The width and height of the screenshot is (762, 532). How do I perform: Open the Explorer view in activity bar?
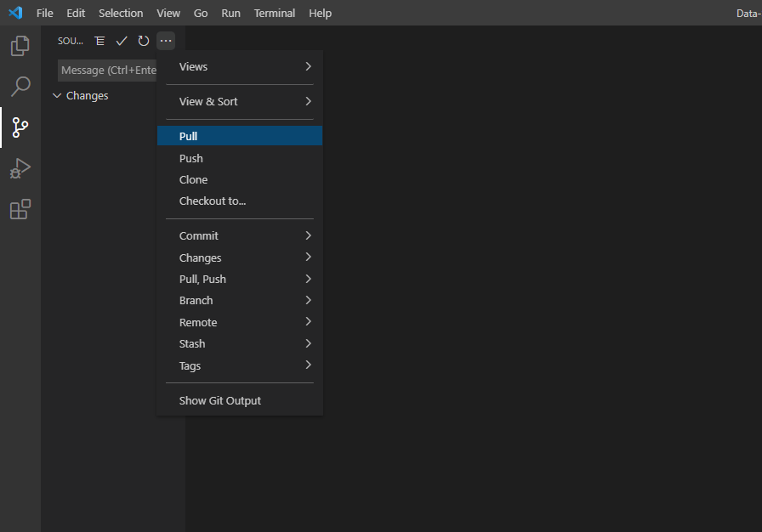point(20,46)
